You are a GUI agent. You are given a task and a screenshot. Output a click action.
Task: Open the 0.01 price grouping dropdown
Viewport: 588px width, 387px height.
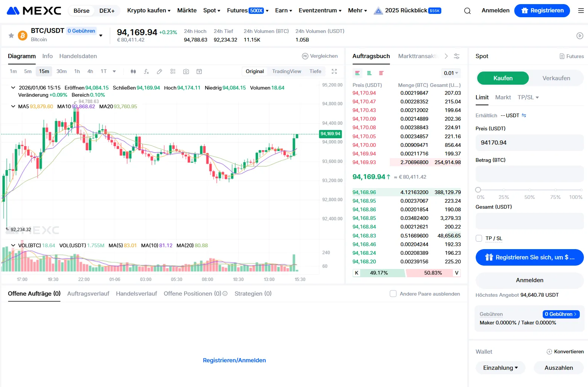[x=451, y=73]
